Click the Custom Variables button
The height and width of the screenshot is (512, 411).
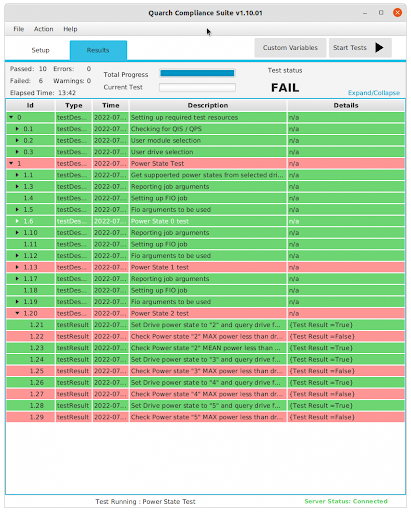pos(290,48)
